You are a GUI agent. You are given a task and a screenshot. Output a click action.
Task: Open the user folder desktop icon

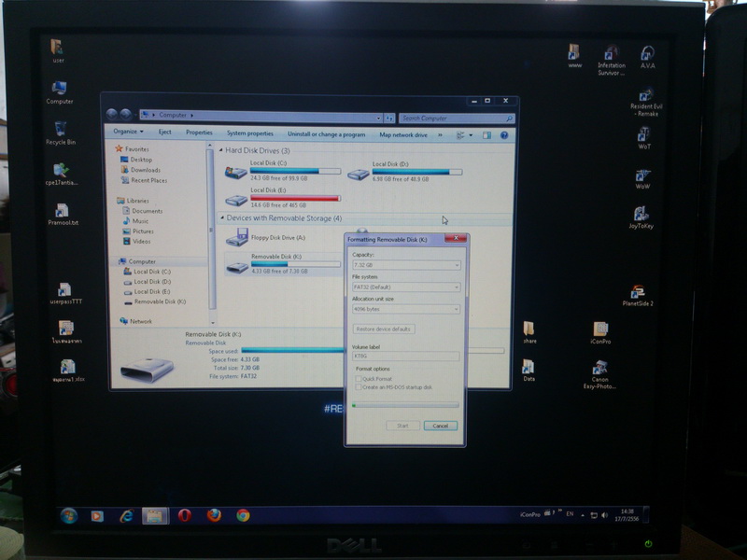coord(58,51)
